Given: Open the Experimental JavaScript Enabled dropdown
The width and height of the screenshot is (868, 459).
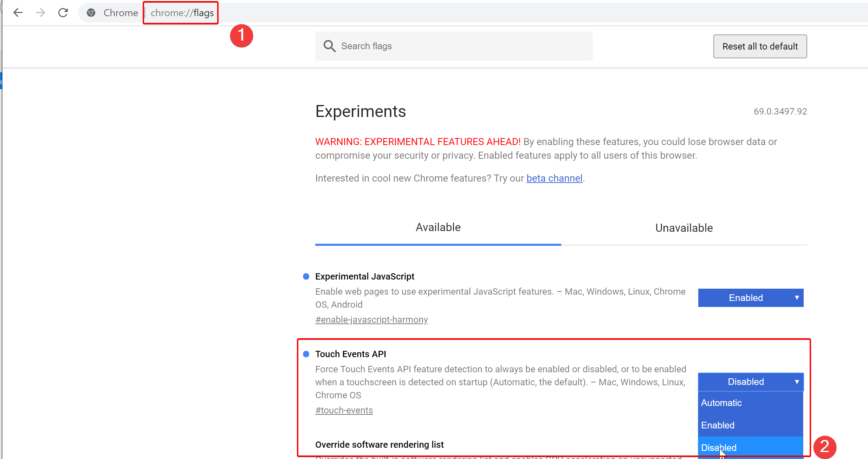Looking at the screenshot, I should point(745,298).
